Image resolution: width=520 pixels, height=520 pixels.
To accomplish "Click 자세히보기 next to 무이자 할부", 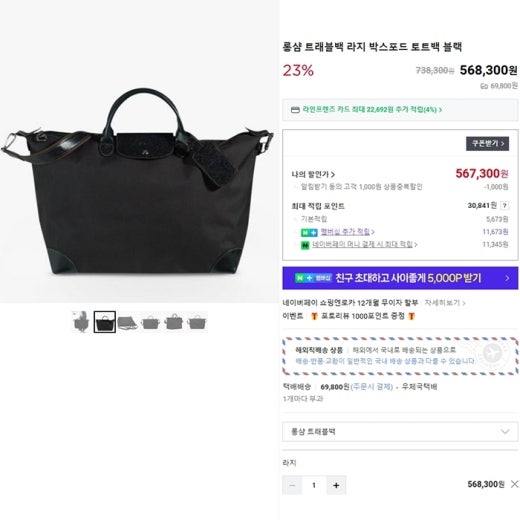I will pyautogui.click(x=444, y=303).
